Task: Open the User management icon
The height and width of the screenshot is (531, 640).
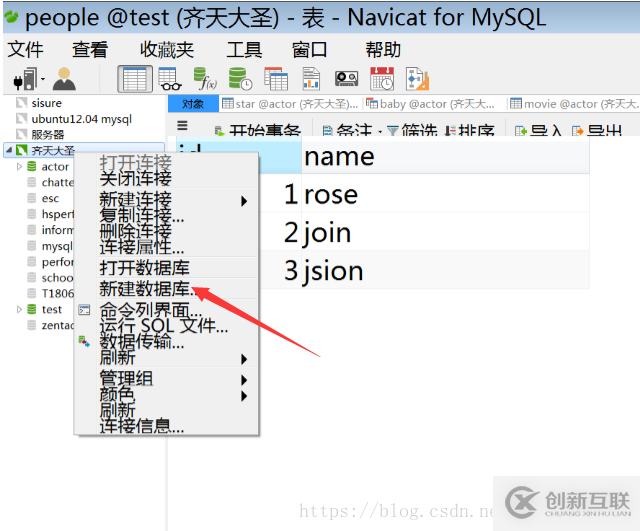Action: [64, 79]
